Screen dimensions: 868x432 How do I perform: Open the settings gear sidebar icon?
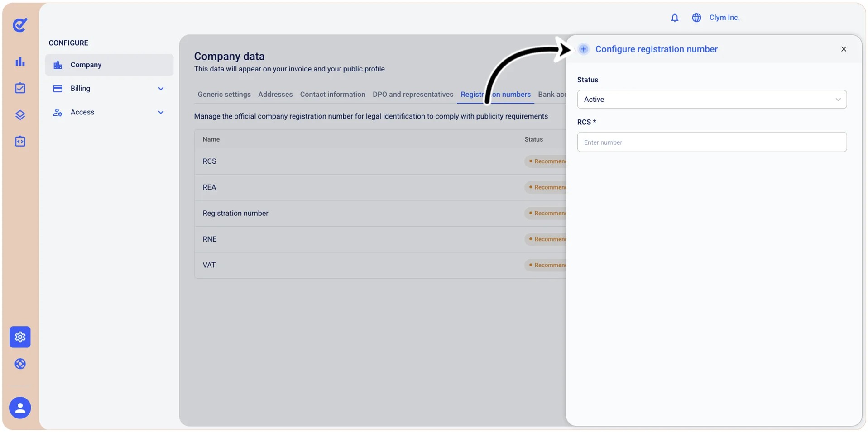click(20, 337)
